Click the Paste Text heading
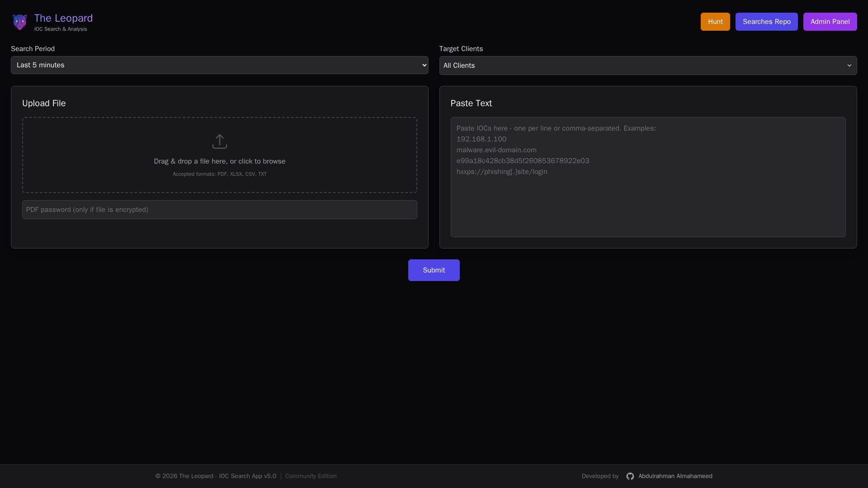 point(471,103)
